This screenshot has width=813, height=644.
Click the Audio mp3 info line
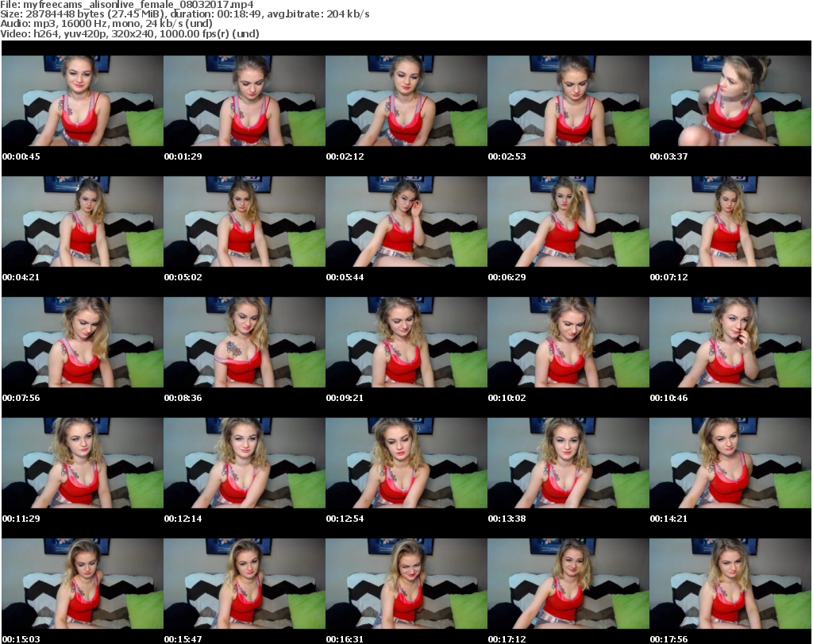(x=106, y=24)
